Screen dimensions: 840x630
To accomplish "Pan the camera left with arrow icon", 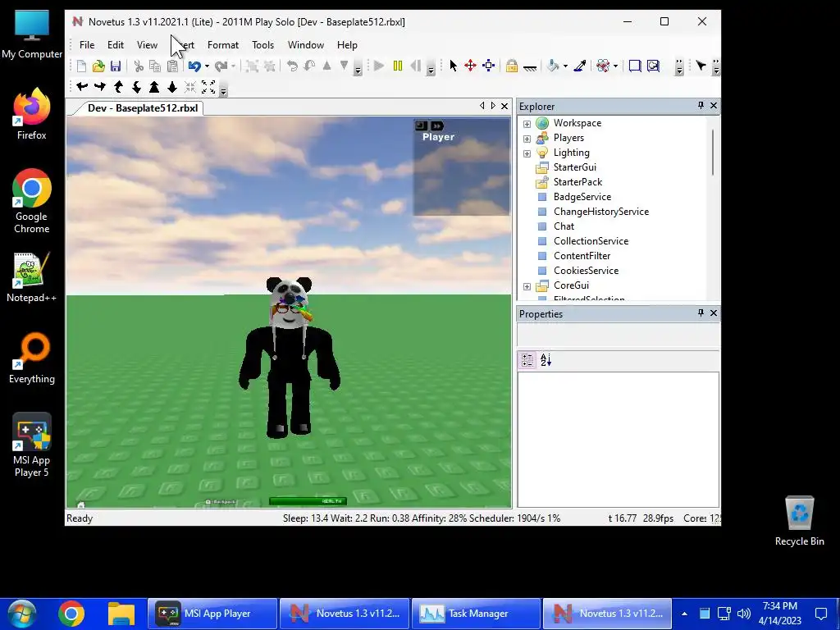I will point(82,87).
